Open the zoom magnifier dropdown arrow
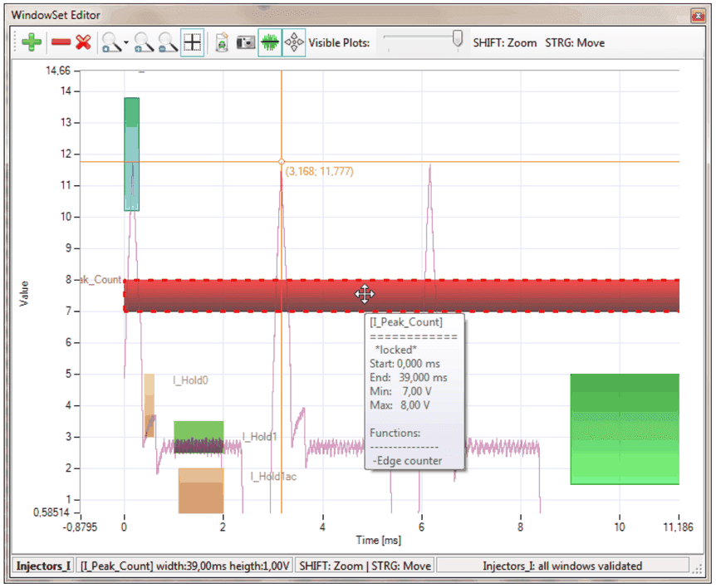Viewport: 716px width, 588px height. pos(126,43)
